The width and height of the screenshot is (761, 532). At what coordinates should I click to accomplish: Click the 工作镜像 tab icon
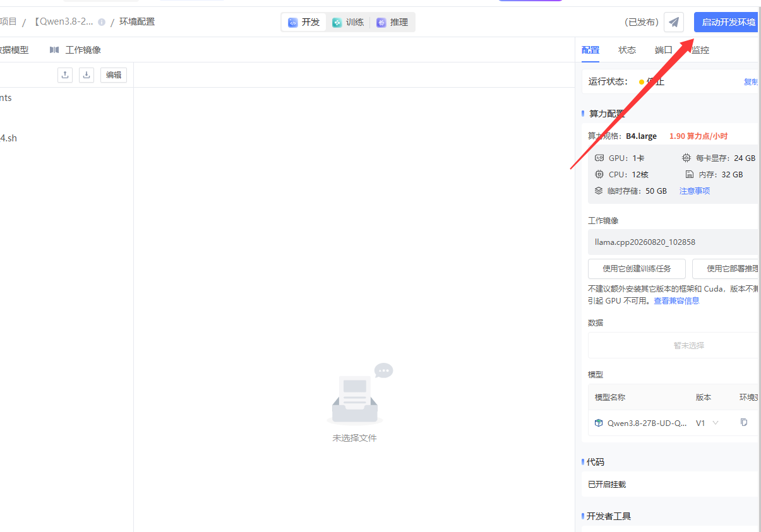point(54,50)
